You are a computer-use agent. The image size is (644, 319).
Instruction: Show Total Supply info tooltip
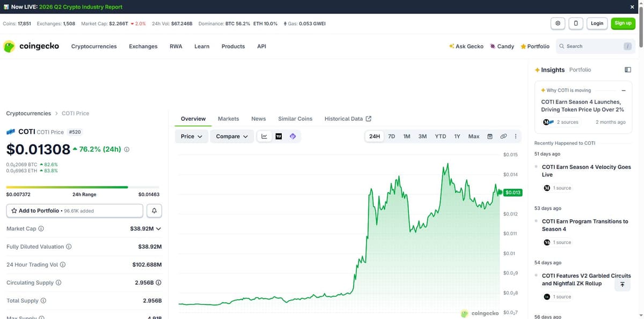(x=43, y=301)
